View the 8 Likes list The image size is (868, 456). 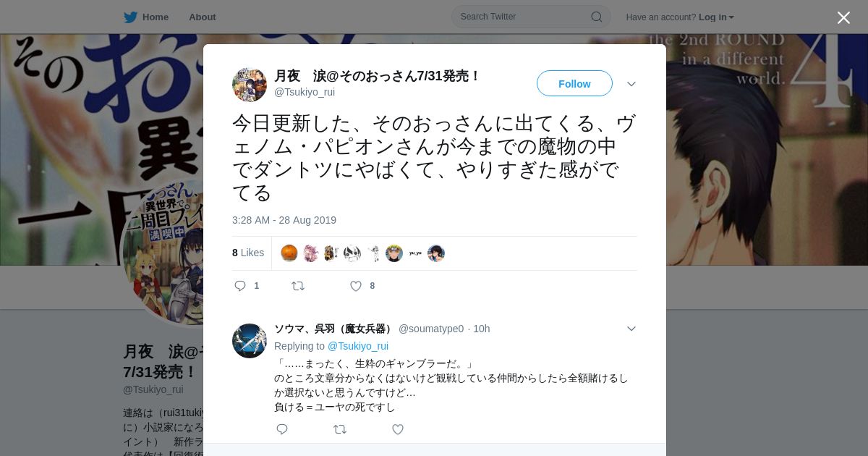point(248,253)
